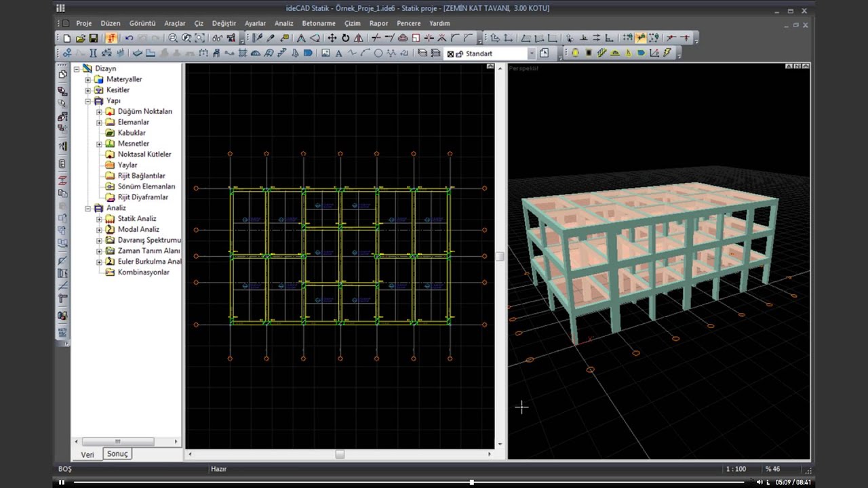This screenshot has width=868, height=488.
Task: Switch to the Sonuç tab
Action: [117, 454]
